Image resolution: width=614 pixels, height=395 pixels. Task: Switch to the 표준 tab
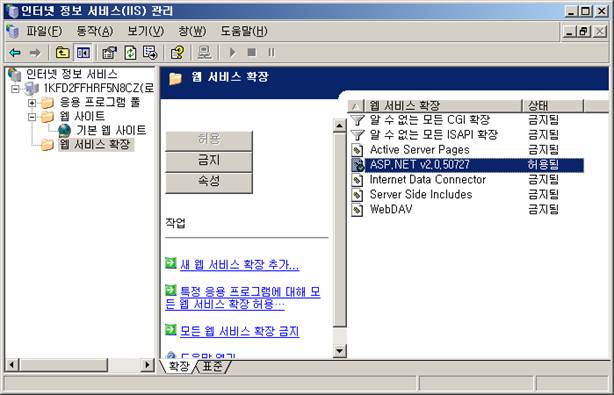(x=213, y=366)
